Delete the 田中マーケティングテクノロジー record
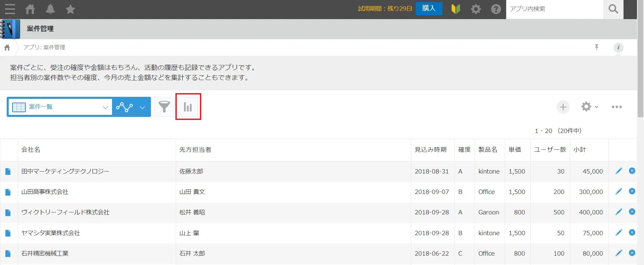The height and width of the screenshot is (265, 644). click(632, 171)
